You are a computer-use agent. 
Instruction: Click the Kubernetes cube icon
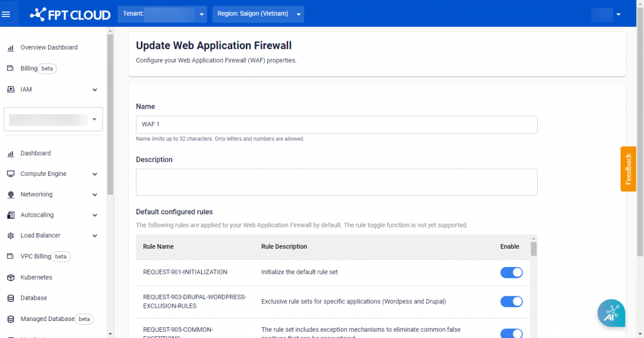(x=11, y=277)
